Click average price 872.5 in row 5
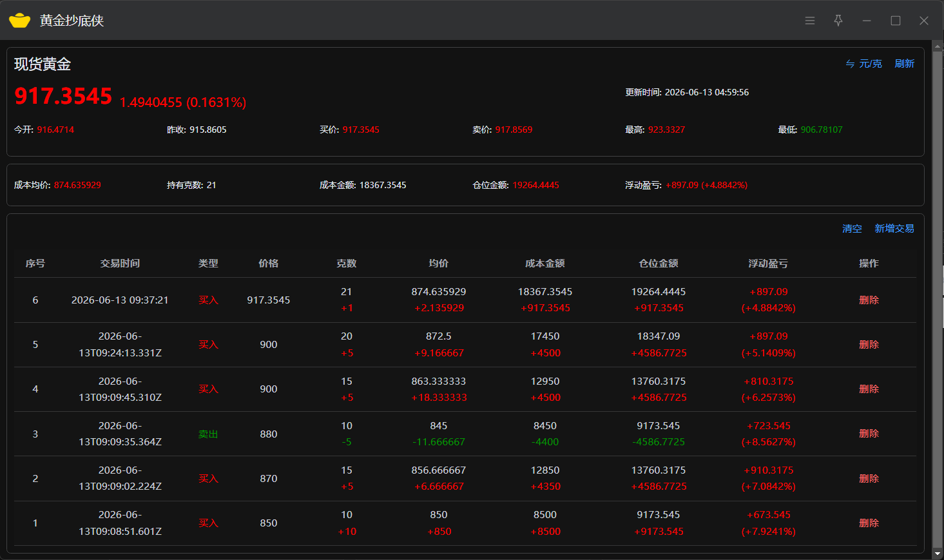944x560 pixels. tap(439, 336)
